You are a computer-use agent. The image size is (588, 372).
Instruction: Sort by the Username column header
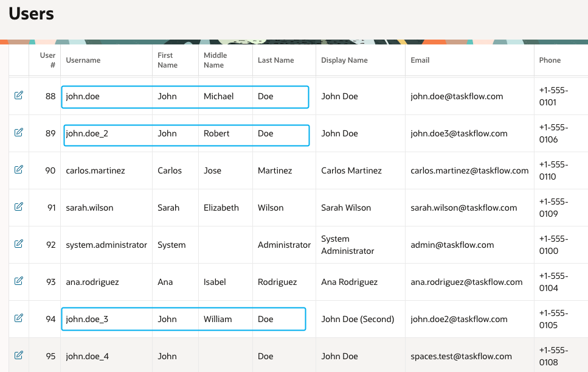[x=83, y=60]
